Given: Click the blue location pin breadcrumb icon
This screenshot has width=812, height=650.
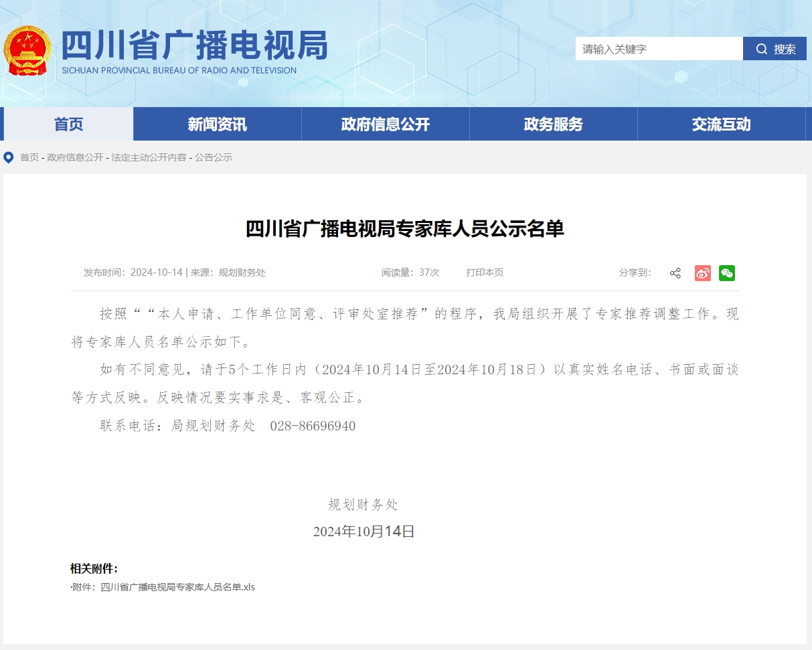Looking at the screenshot, I should point(9,157).
